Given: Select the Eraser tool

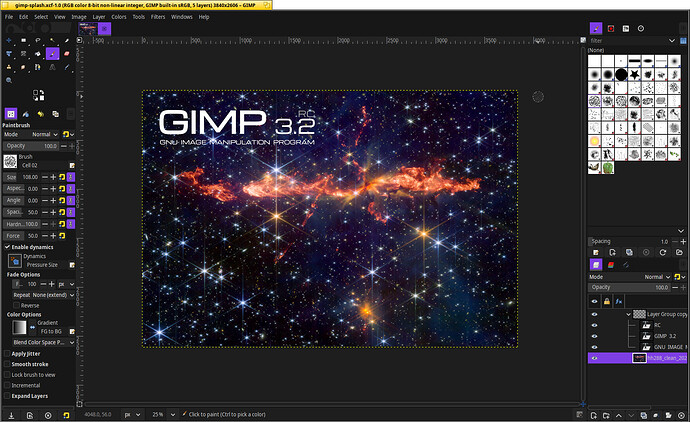Looking at the screenshot, I should [x=67, y=54].
